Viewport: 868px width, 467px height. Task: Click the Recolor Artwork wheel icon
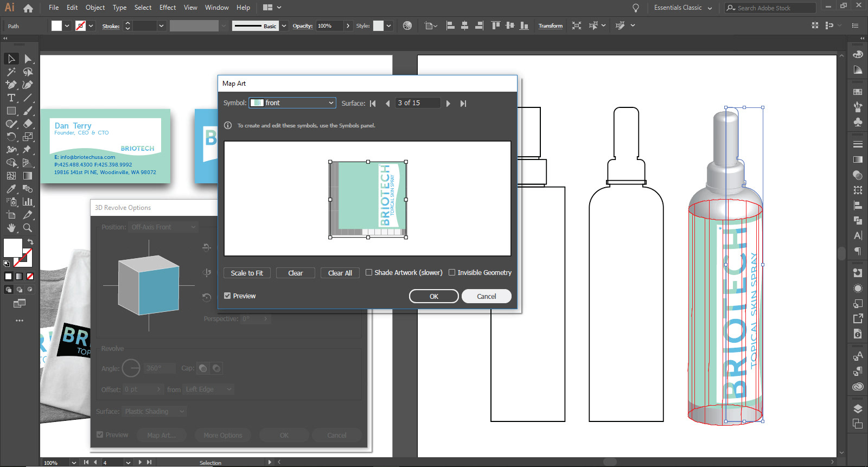[407, 25]
